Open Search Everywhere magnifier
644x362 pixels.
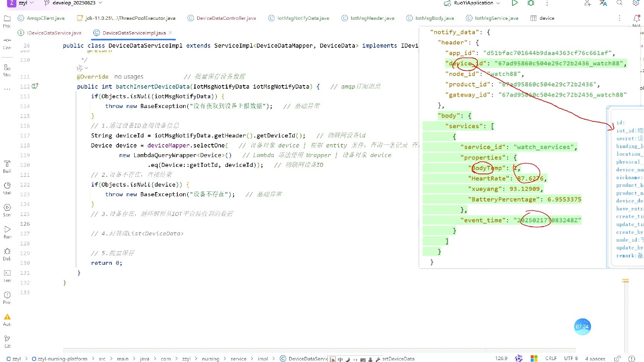coord(619,3)
